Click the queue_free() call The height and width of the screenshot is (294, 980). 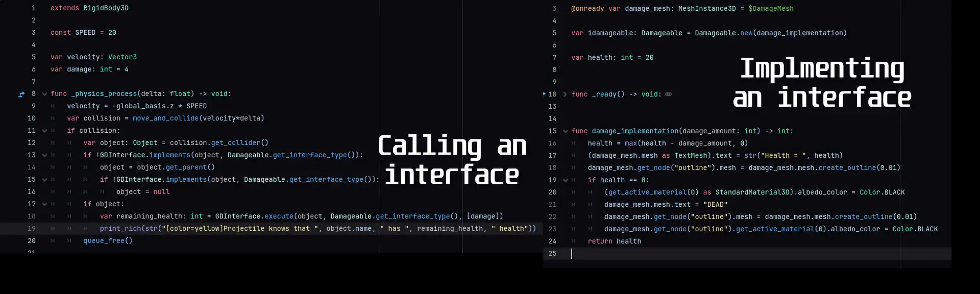pyautogui.click(x=108, y=241)
